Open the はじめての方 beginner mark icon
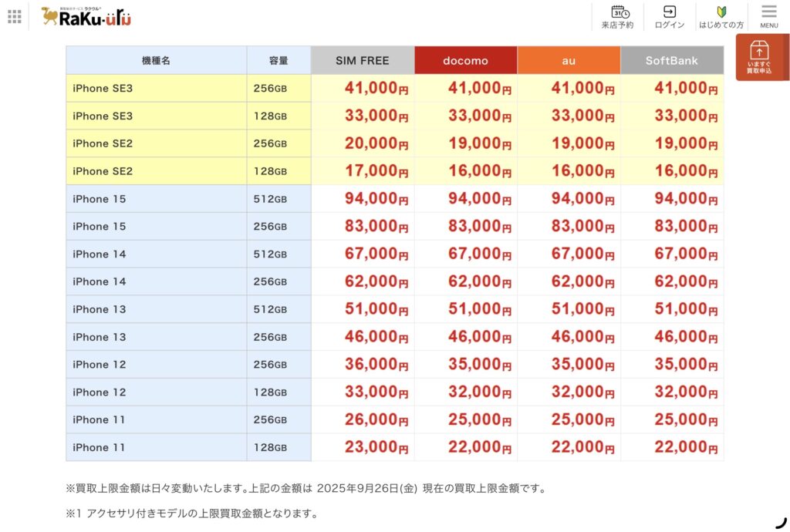Image resolution: width=790 pixels, height=532 pixels. 721,16
